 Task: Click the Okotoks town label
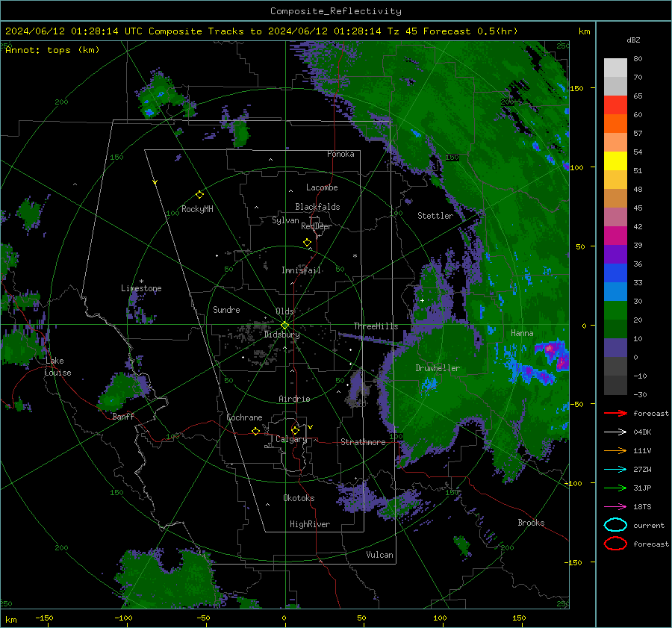click(299, 497)
